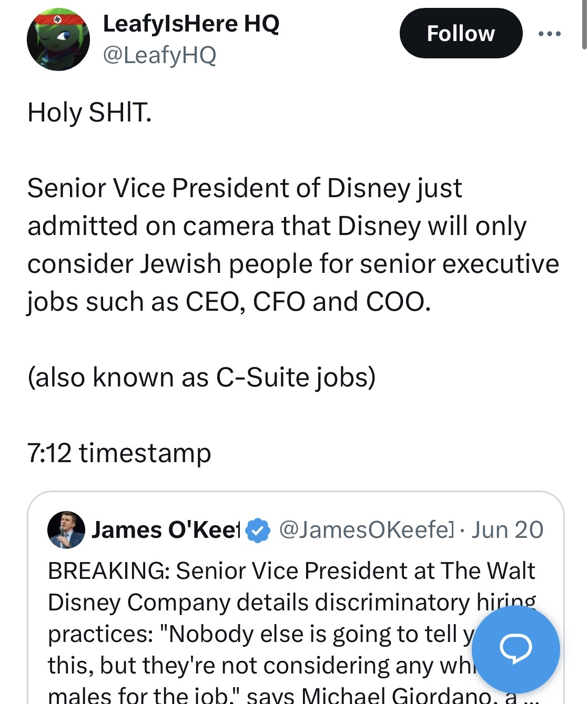Image resolution: width=588 pixels, height=704 pixels.
Task: Click the scrollbar thumb at right edge
Action: pos(584,25)
